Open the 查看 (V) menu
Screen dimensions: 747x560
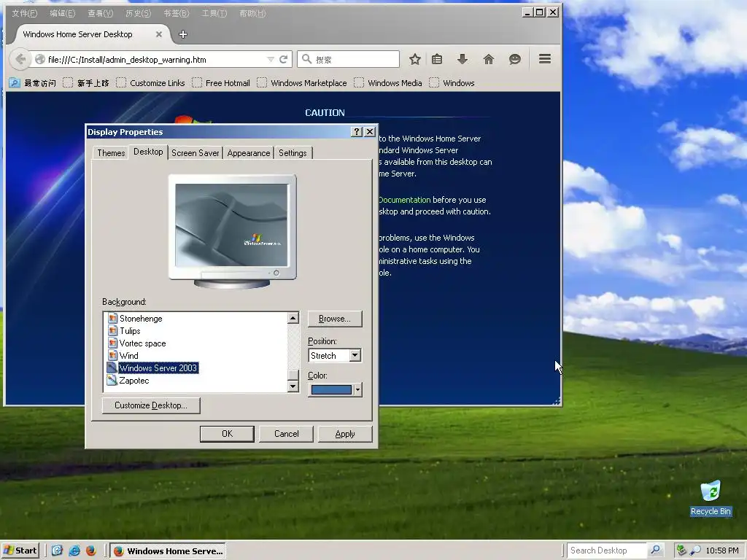click(x=101, y=13)
